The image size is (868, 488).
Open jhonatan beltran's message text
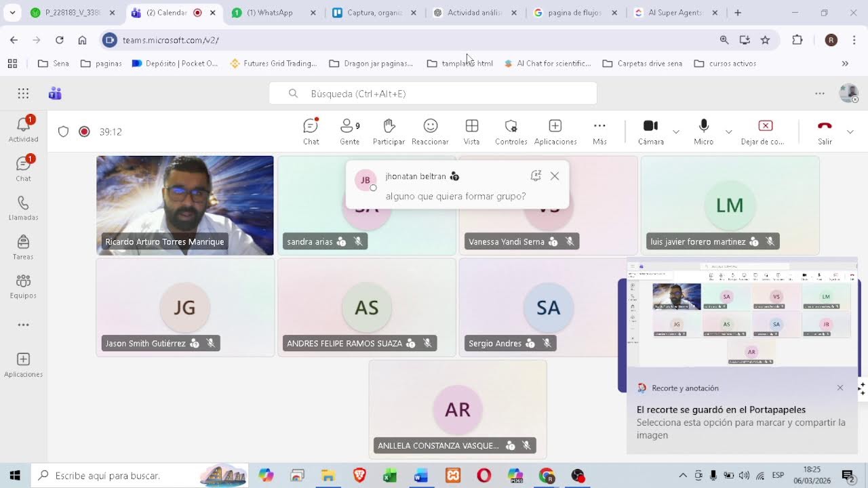(456, 196)
